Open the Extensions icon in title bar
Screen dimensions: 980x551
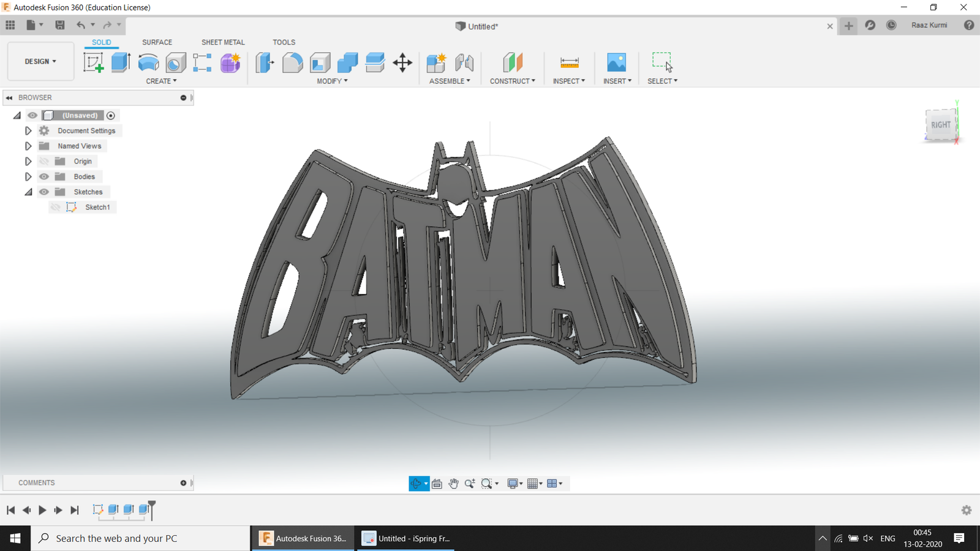pyautogui.click(x=870, y=25)
